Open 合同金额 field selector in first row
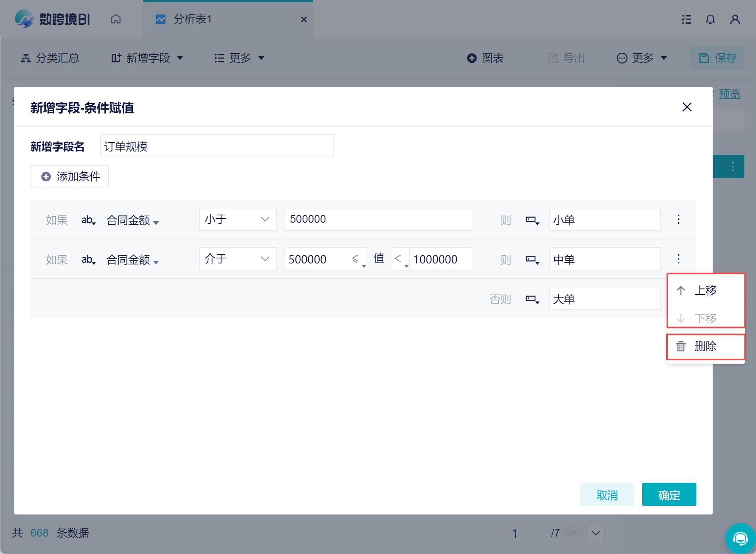Screen dimensions: 756x554 click(132, 220)
